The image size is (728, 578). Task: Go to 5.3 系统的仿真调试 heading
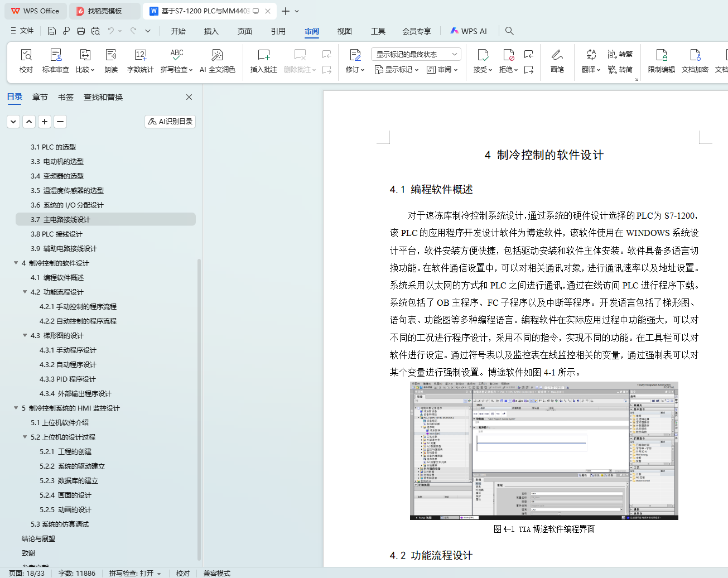click(60, 524)
